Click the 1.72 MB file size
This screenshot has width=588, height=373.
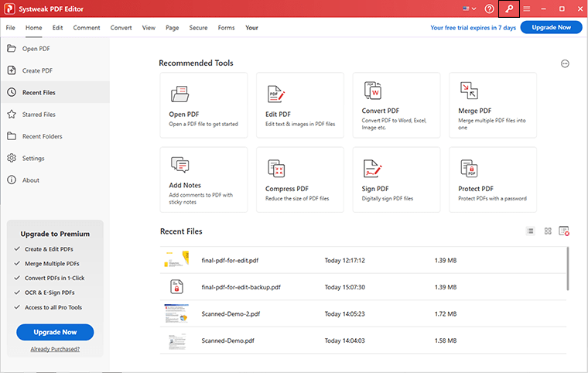(446, 314)
